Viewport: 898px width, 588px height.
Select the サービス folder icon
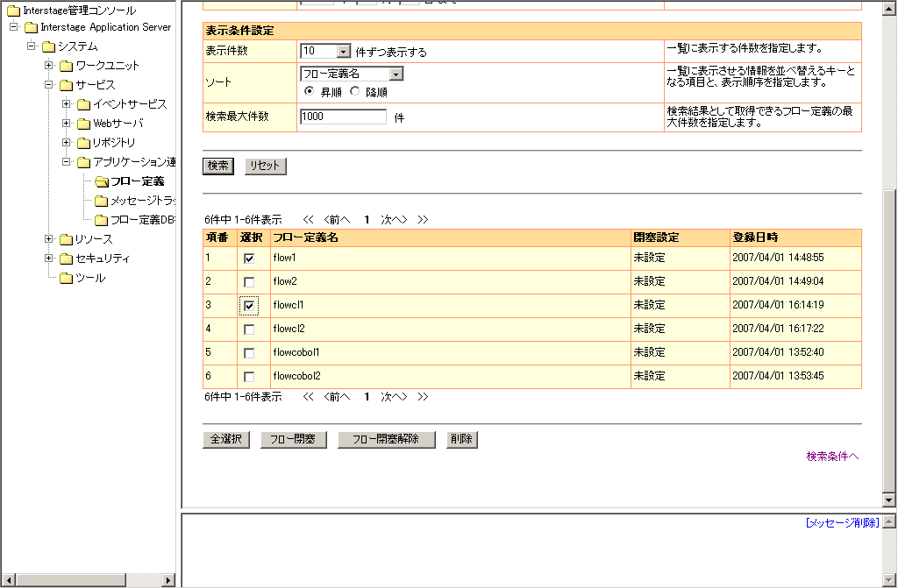click(x=67, y=85)
